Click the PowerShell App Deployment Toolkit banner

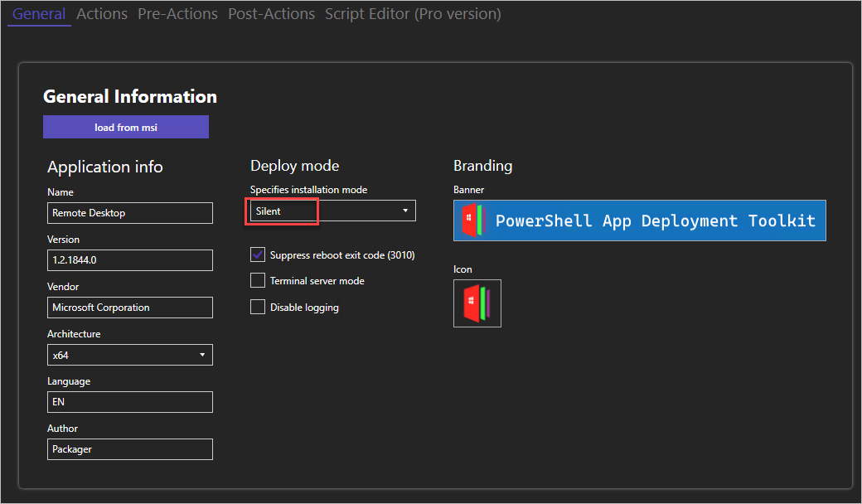[x=639, y=220]
